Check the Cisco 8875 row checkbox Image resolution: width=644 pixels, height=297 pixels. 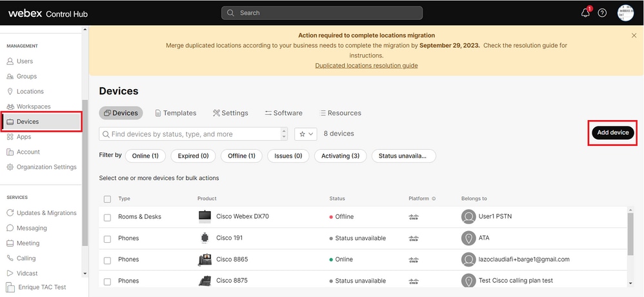(108, 282)
